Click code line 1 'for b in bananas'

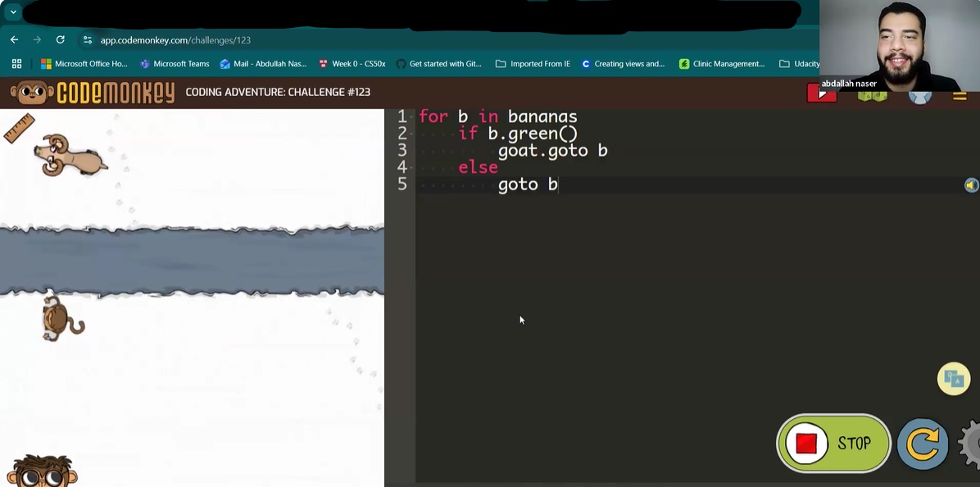coord(498,117)
